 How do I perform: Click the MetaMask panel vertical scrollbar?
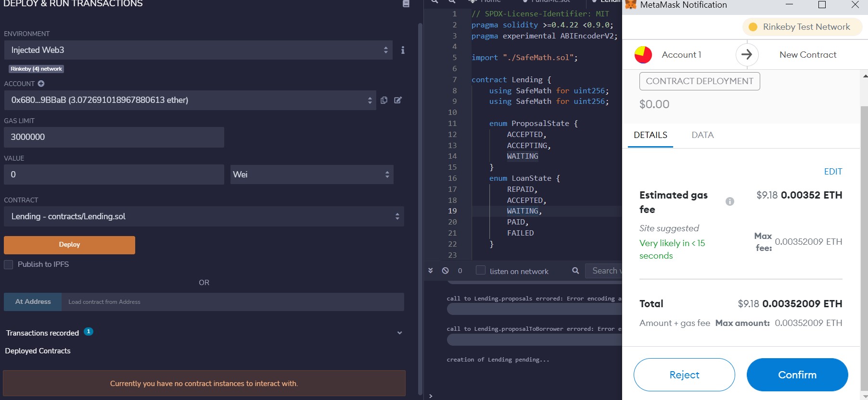pos(864,248)
